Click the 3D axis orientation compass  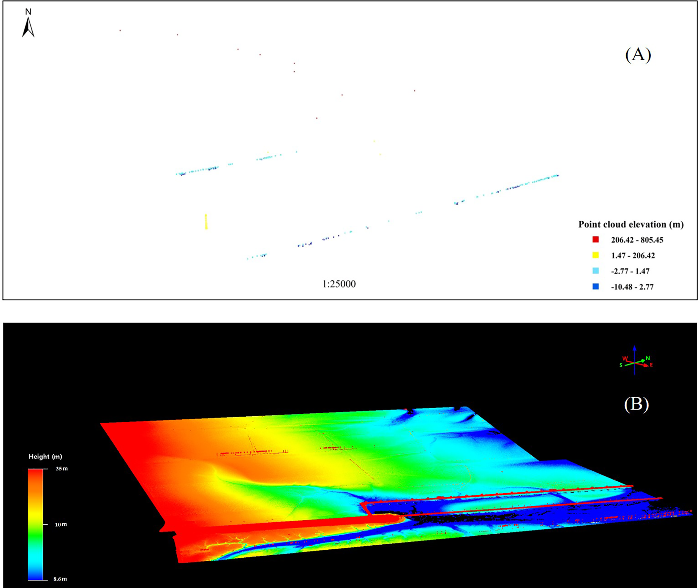(x=635, y=362)
